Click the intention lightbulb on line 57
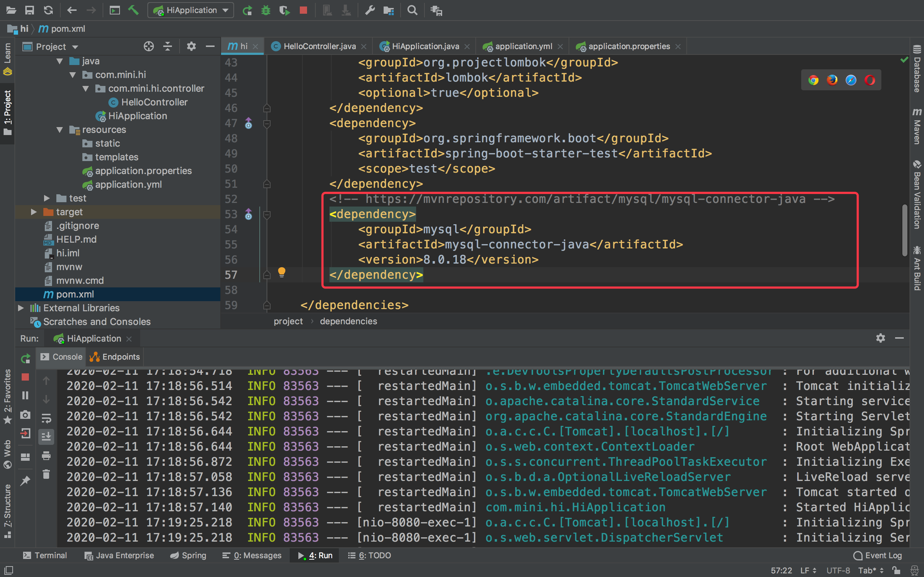The image size is (924, 577). (282, 272)
